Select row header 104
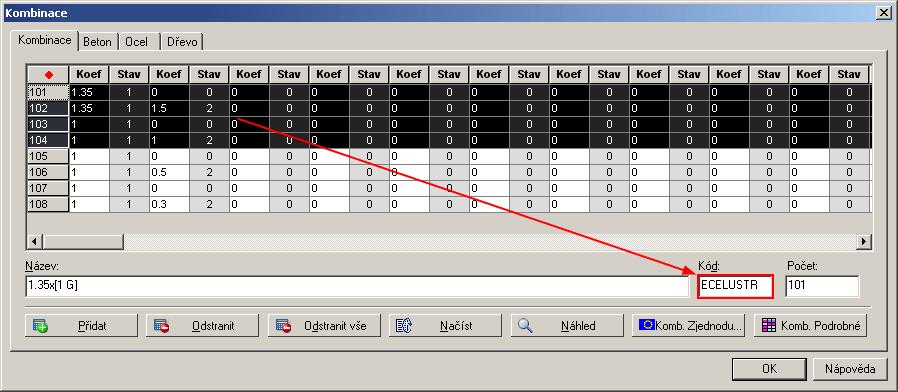This screenshot has height=392, width=898. click(48, 140)
